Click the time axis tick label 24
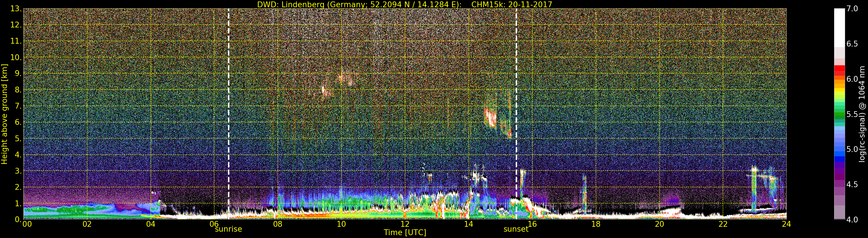The height and width of the screenshot is (238, 868). click(786, 224)
